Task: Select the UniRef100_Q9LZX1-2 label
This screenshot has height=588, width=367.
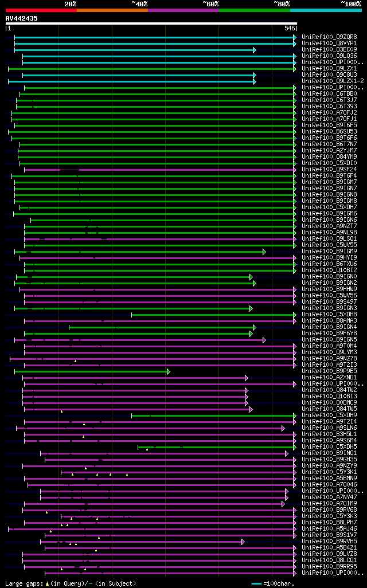Action: pos(333,81)
